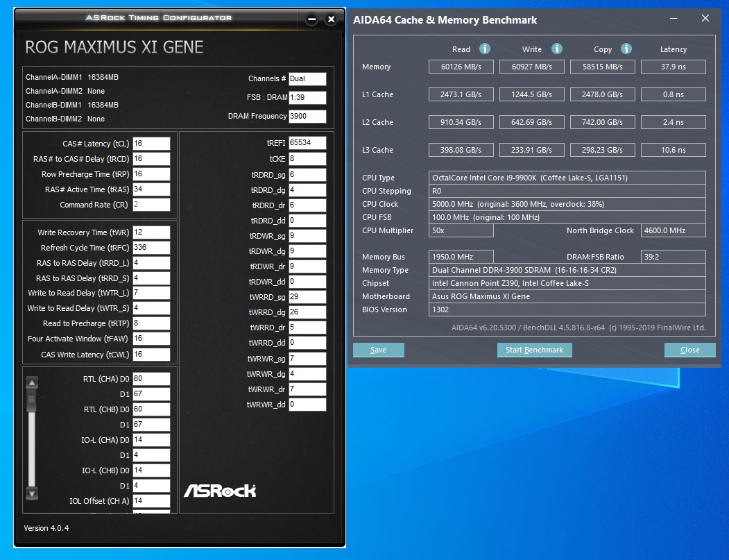
Task: Click the Memory Bus value 1950.0 MHz
Action: 461,257
